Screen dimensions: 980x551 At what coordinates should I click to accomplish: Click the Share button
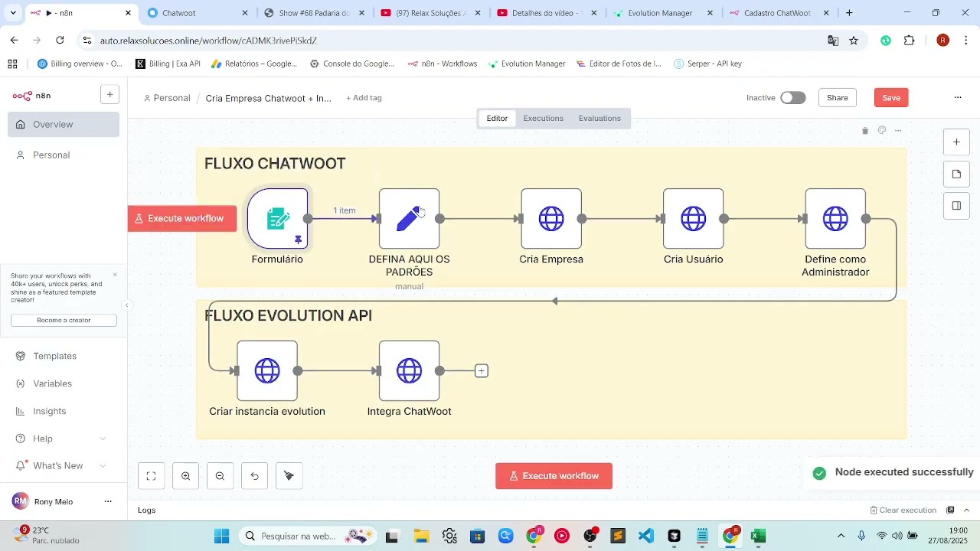(837, 98)
